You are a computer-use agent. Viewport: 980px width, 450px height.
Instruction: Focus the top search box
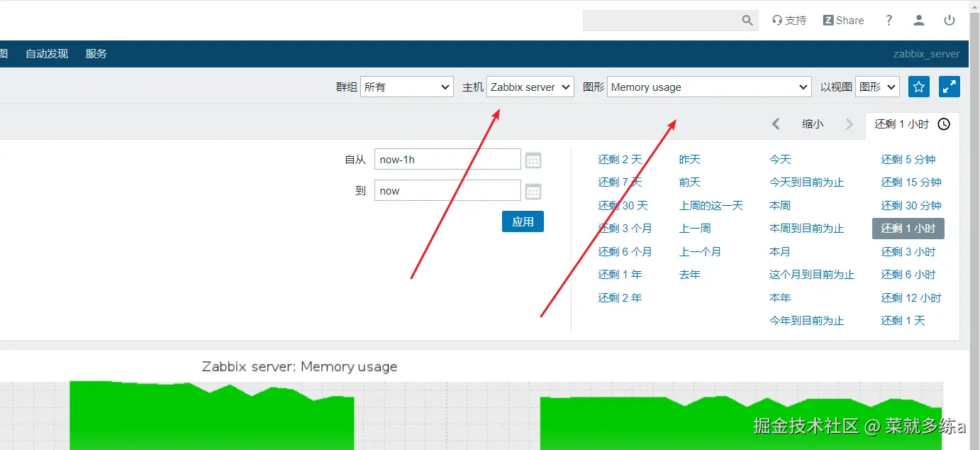pos(670,21)
